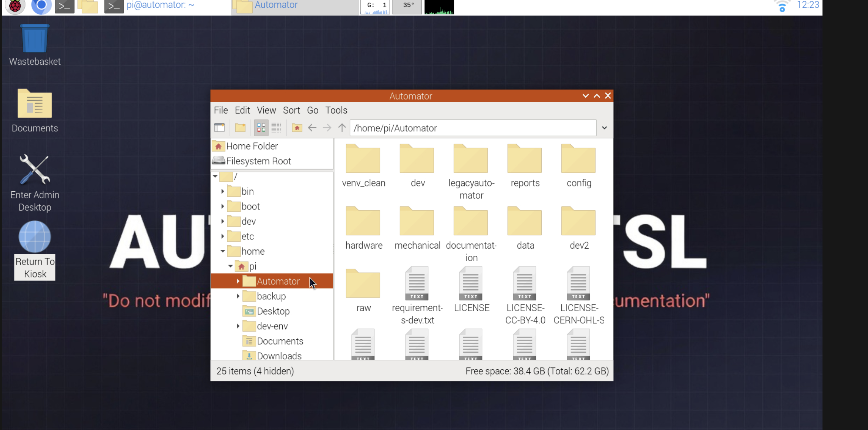Select the data folder
868x430 pixels.
pyautogui.click(x=525, y=228)
